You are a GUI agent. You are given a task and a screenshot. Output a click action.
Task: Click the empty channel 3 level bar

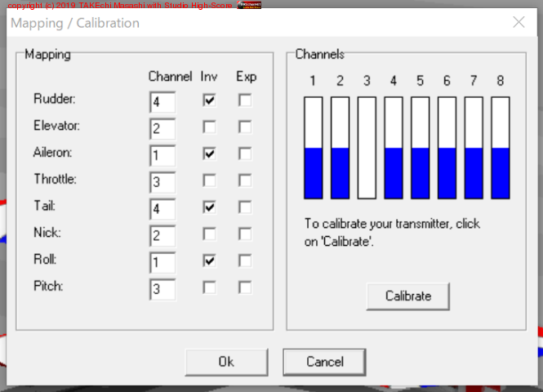tap(367, 147)
